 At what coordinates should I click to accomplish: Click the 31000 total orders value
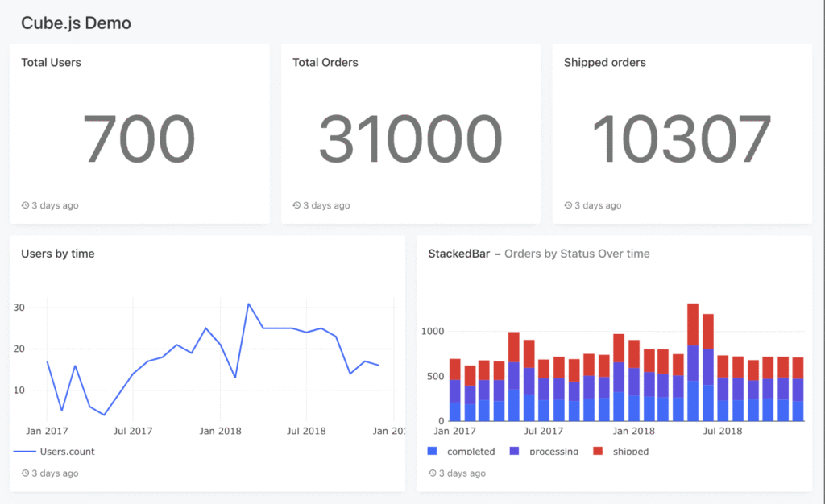pos(410,138)
